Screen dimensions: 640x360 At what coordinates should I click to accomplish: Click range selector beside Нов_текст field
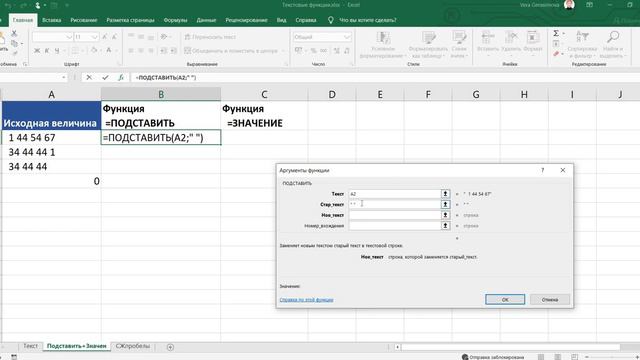point(445,215)
